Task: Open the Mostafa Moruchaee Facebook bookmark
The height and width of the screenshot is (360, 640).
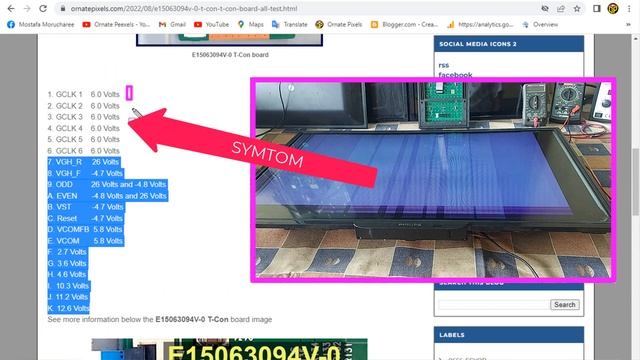Action: pyautogui.click(x=41, y=24)
